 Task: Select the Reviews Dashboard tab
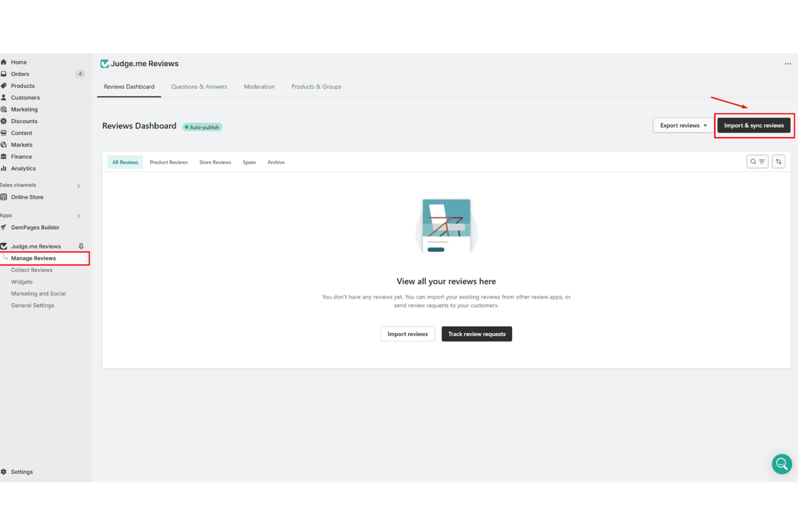point(129,87)
